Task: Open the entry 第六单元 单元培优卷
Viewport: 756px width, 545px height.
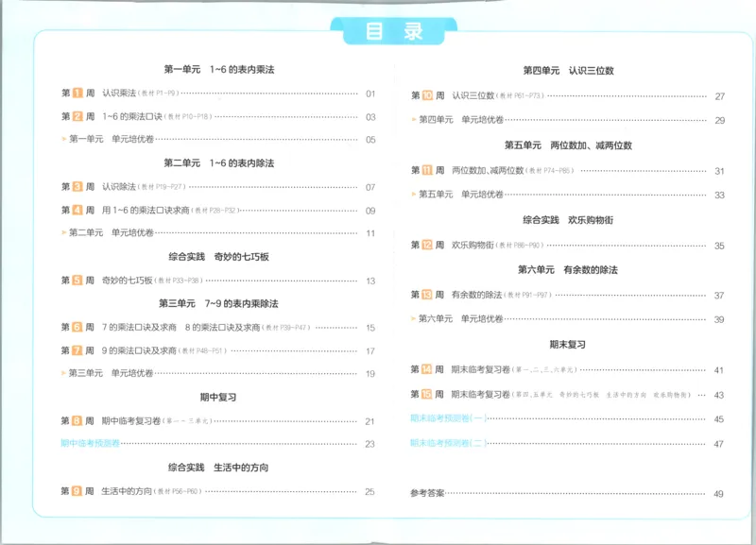Action: [460, 318]
